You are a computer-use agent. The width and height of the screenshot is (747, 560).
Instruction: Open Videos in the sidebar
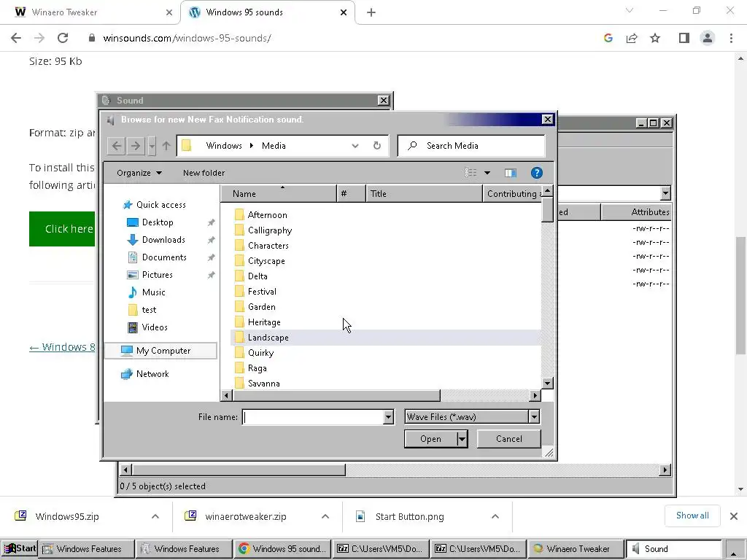point(155,327)
